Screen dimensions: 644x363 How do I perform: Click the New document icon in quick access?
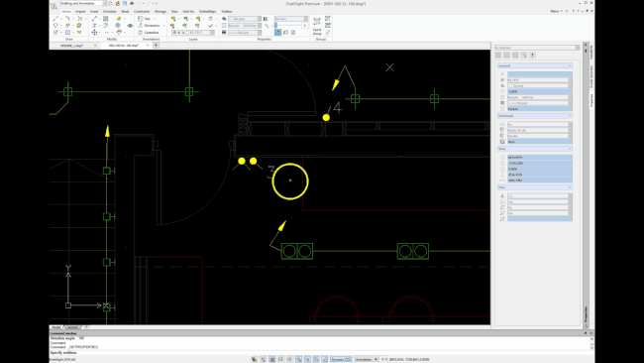point(111,3)
